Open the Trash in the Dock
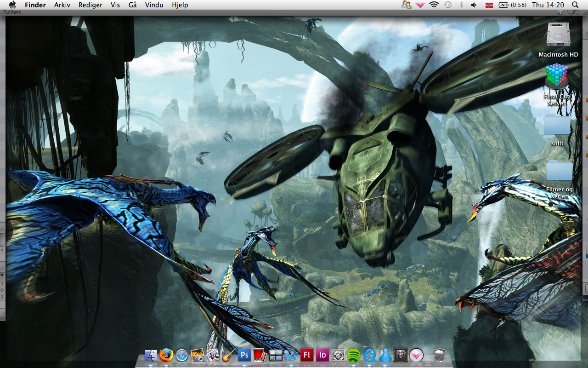The width and height of the screenshot is (588, 368). click(440, 355)
